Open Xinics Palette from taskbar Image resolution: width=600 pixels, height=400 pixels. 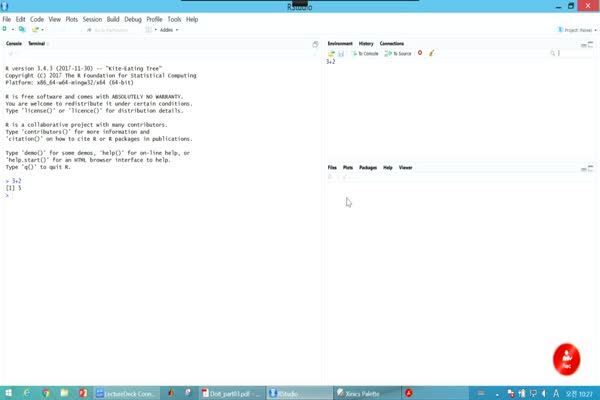[365, 393]
